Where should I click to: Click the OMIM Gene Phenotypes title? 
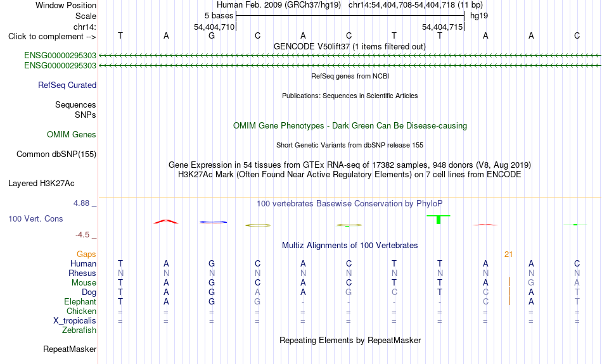coord(350,126)
